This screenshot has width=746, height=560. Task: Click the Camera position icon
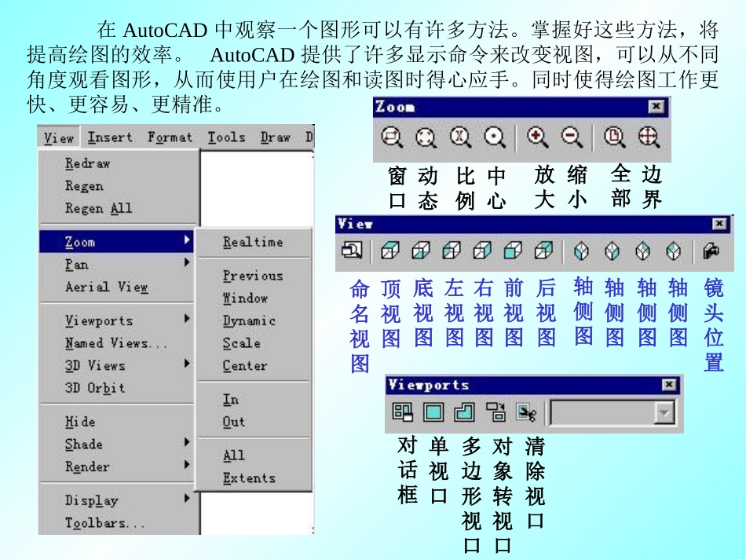point(711,251)
